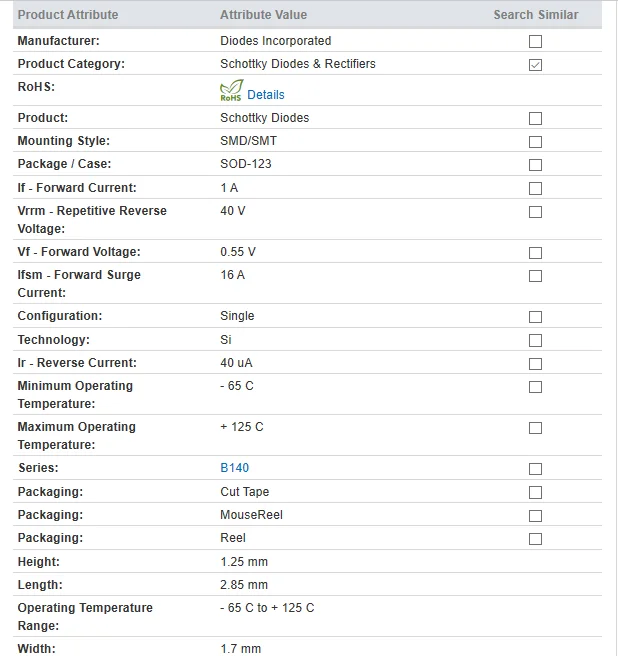The height and width of the screenshot is (656, 618).
Task: Click the + 125 C maximum temperature value
Action: [x=242, y=427]
